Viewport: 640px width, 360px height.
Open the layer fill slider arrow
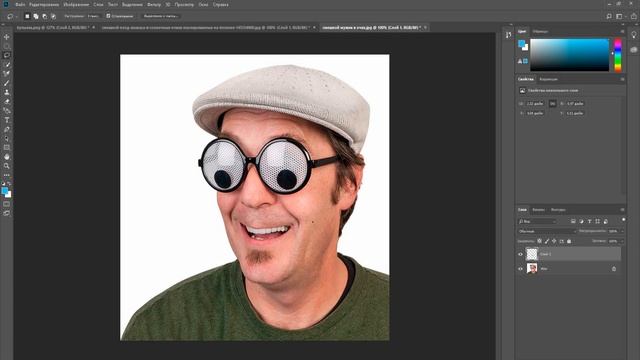click(622, 241)
